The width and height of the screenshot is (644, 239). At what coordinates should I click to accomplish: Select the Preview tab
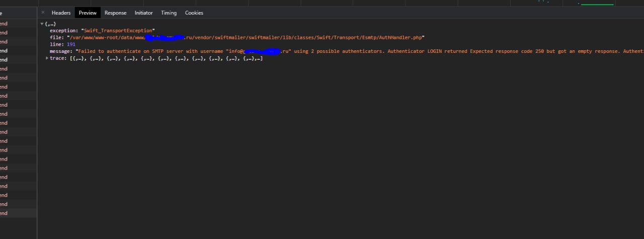coord(88,13)
